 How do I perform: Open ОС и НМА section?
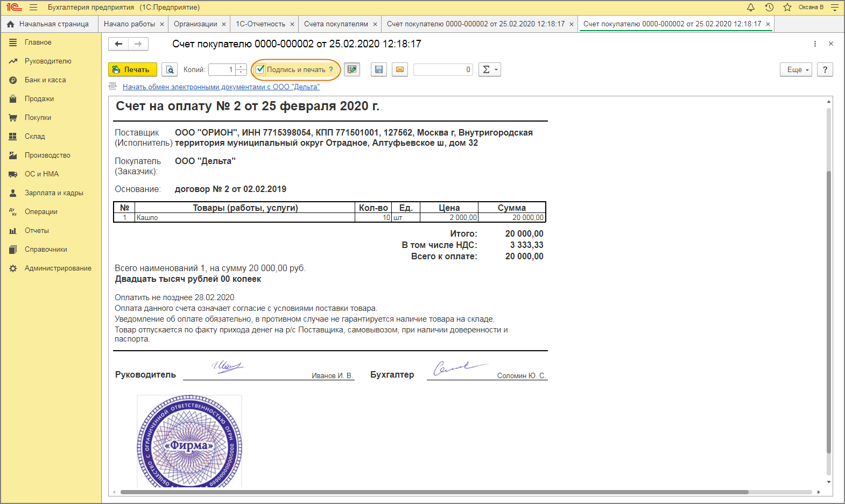click(51, 174)
